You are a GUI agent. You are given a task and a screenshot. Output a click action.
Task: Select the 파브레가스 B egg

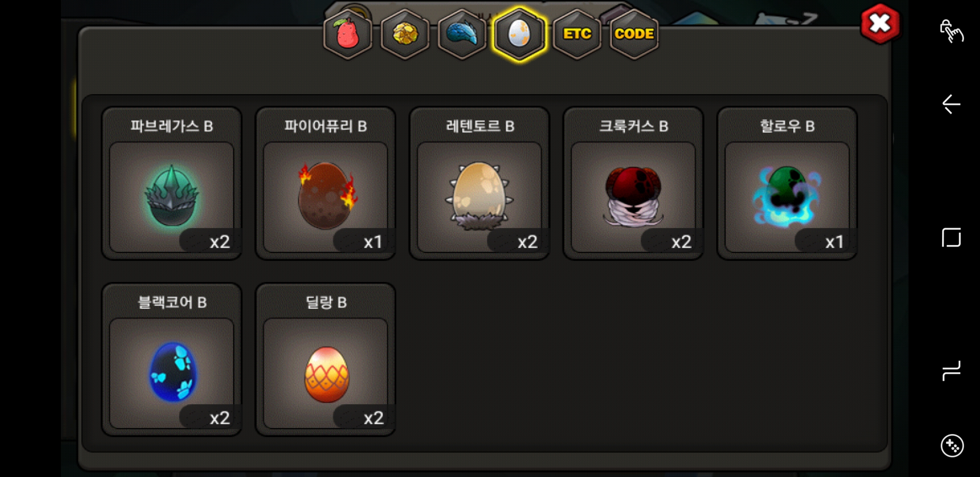click(x=171, y=184)
